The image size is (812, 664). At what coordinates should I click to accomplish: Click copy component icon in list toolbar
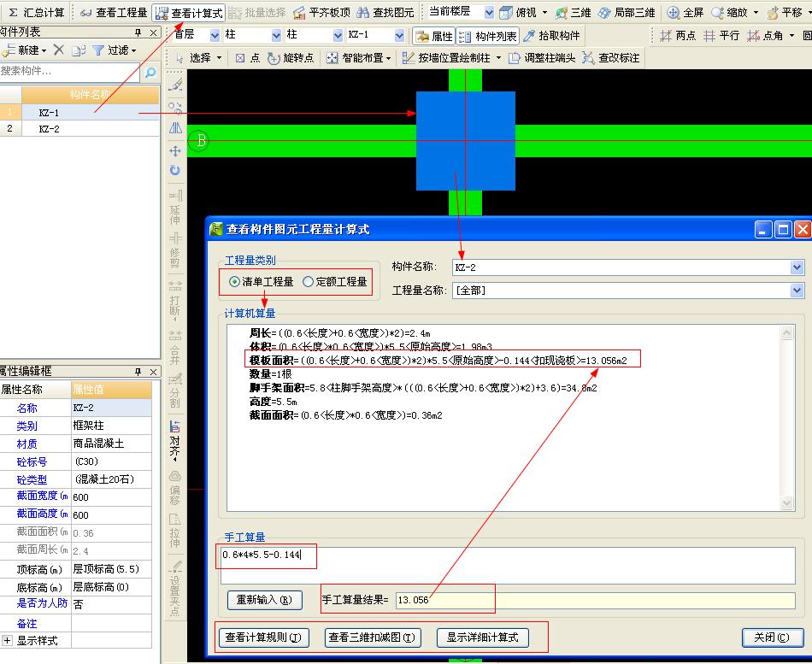pyautogui.click(x=79, y=50)
